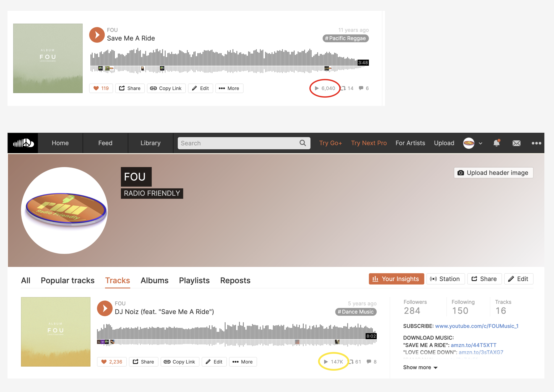Open the messages envelope icon
The image size is (554, 392).
click(x=516, y=143)
